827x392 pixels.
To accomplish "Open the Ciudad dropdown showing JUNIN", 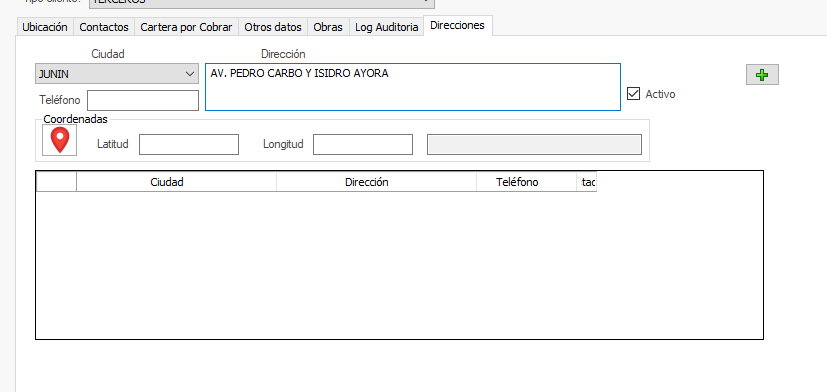I will tap(117, 74).
